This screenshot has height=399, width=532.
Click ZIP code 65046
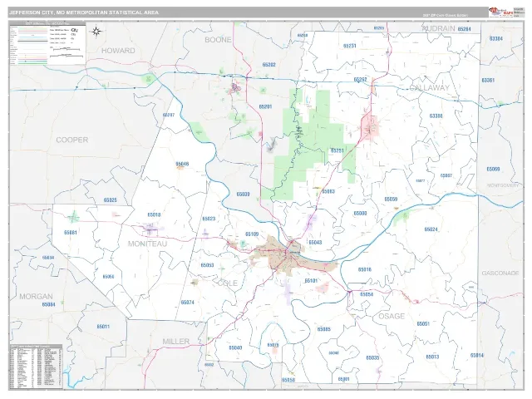click(x=182, y=164)
